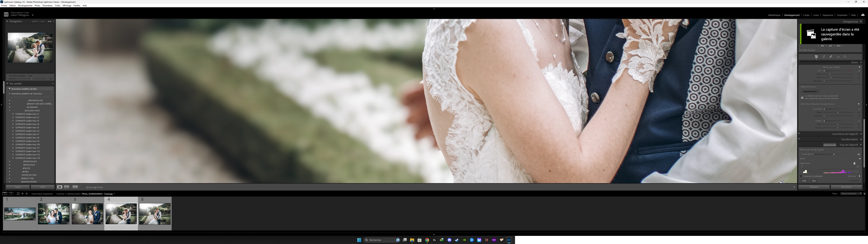Switch to grid view icon in filmstrip bar
The image size is (868, 244).
coord(18,194)
